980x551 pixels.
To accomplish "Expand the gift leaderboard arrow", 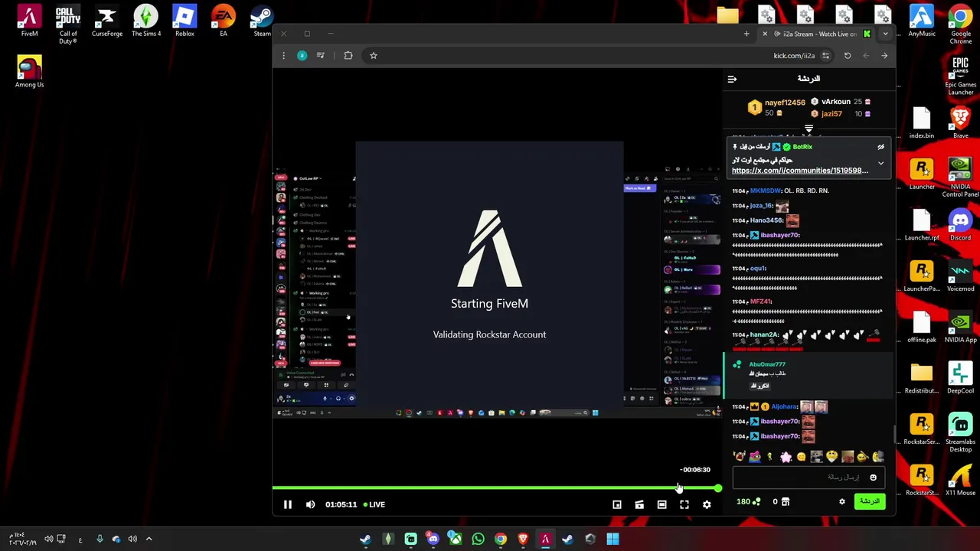I will (808, 129).
